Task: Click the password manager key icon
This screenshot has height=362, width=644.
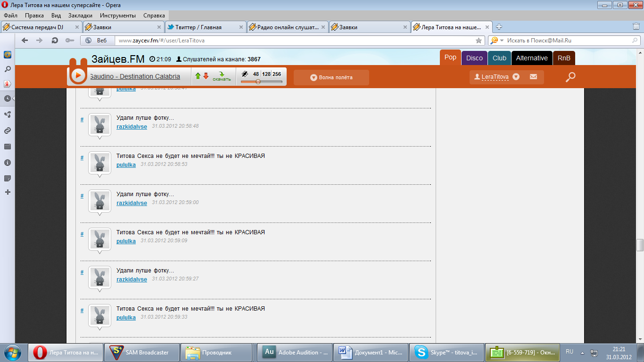Action: click(70, 41)
